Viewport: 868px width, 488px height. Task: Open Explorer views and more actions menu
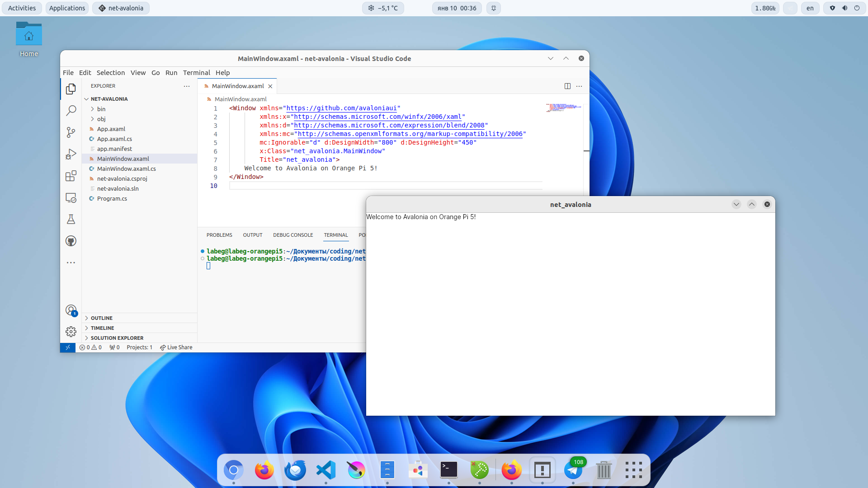(x=187, y=86)
